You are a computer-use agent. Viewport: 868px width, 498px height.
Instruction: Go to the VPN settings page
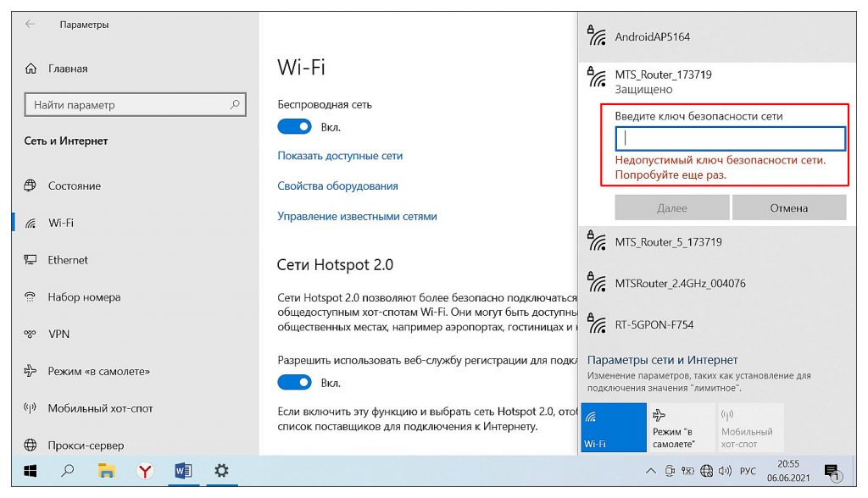coord(59,334)
